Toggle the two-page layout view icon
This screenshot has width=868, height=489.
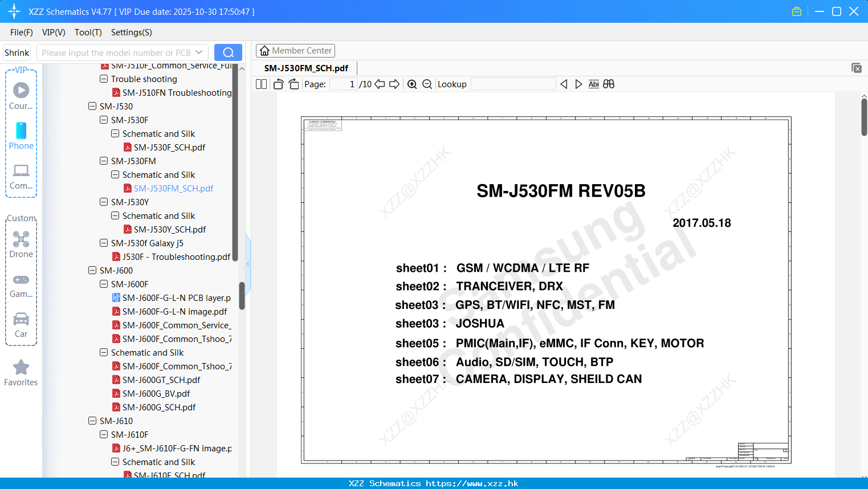(x=261, y=84)
